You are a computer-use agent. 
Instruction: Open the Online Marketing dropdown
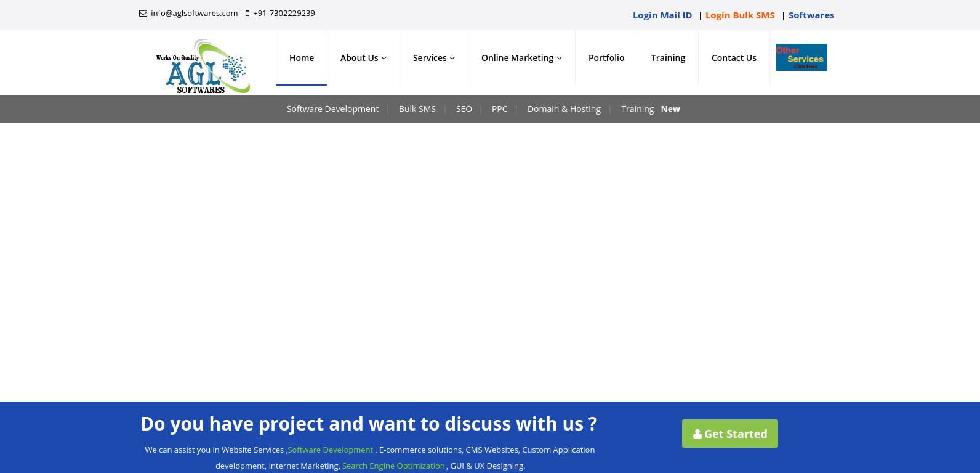click(521, 58)
